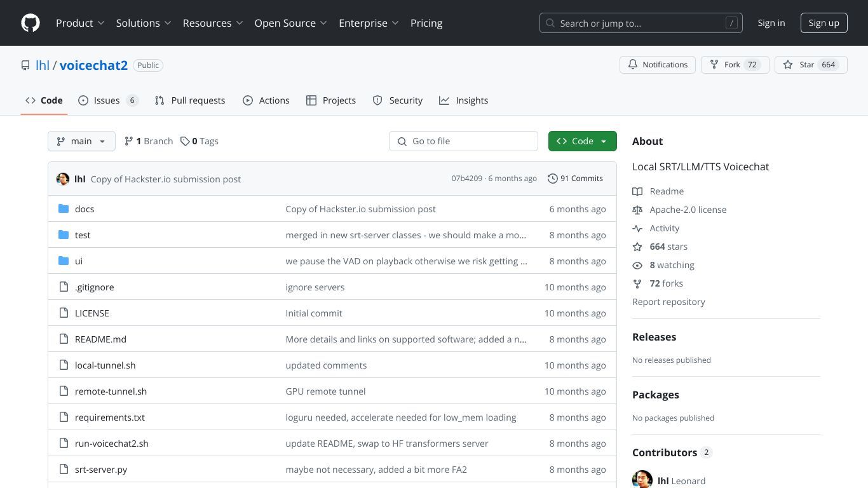Click the repository icon beside lhl
This screenshot has height=488, width=868.
pyautogui.click(x=25, y=65)
